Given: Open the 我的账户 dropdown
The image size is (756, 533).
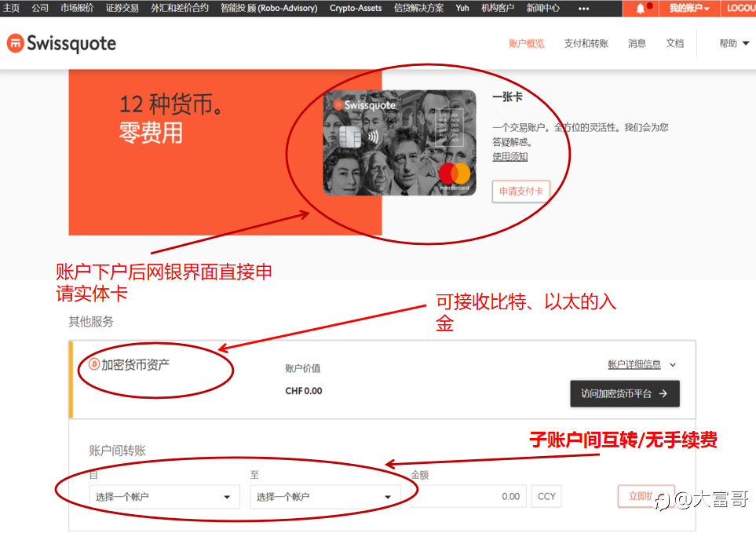Looking at the screenshot, I should 689,8.
